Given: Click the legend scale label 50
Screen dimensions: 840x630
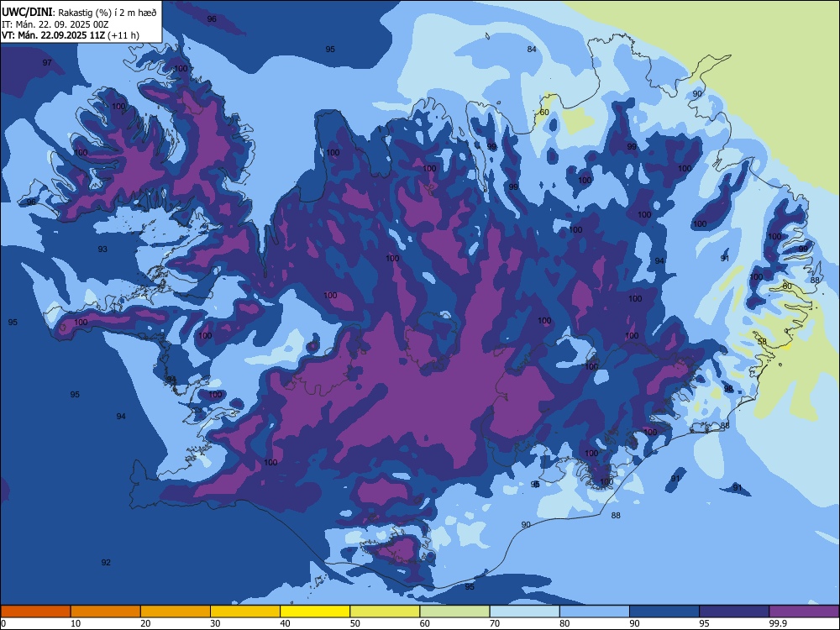Looking at the screenshot, I should [x=354, y=623].
